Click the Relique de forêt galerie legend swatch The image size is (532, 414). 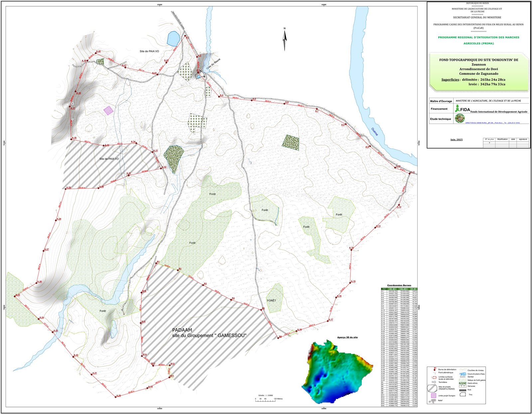click(463, 380)
